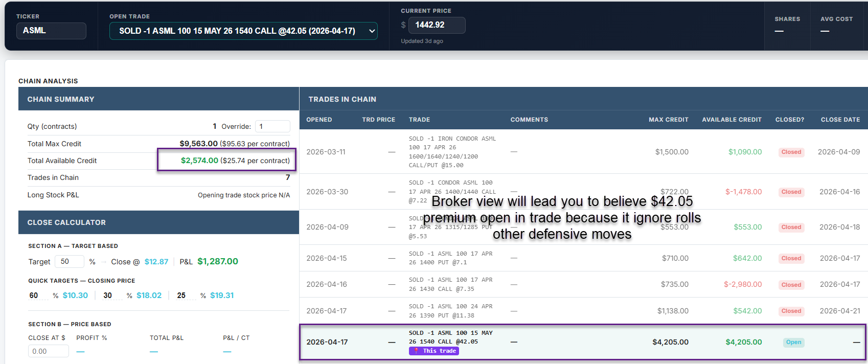Click the close date 2026-04-21
The height and width of the screenshot is (364, 868).
tap(840, 311)
